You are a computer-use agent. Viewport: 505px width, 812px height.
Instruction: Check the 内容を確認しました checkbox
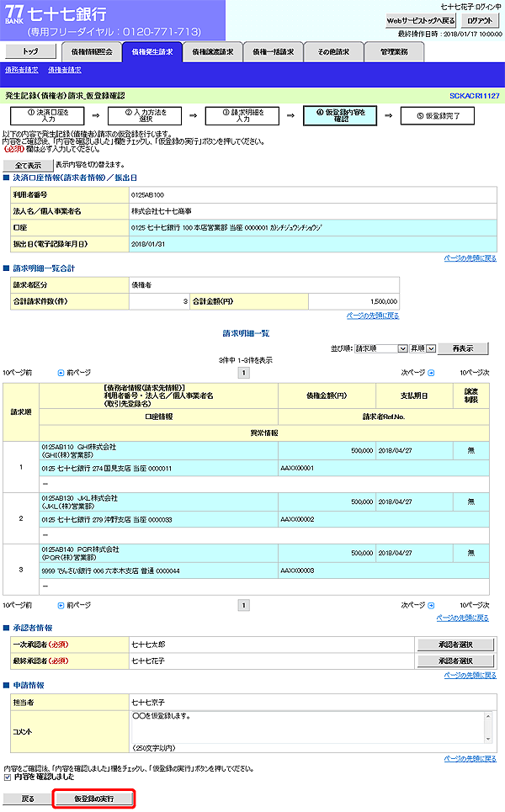point(8,778)
